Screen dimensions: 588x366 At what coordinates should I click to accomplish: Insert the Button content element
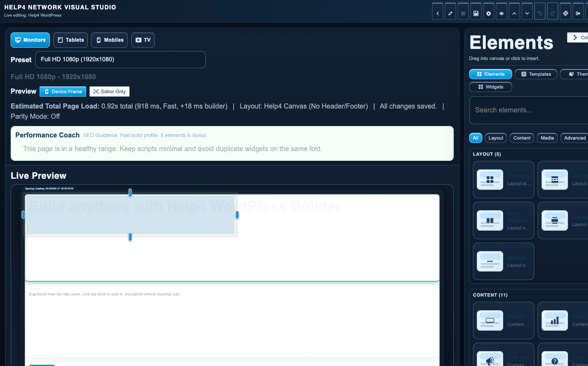pos(504,320)
